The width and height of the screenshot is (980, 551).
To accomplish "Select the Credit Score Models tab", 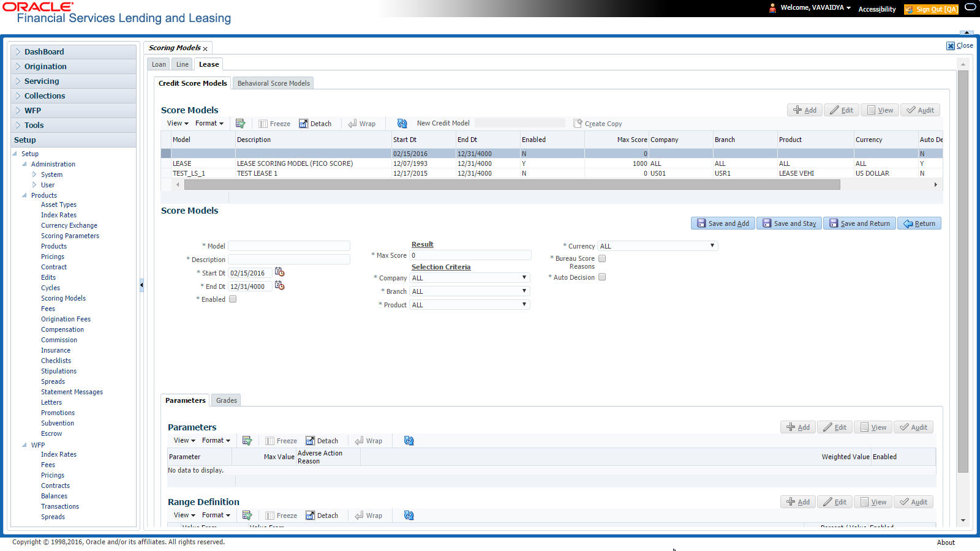I will point(192,83).
